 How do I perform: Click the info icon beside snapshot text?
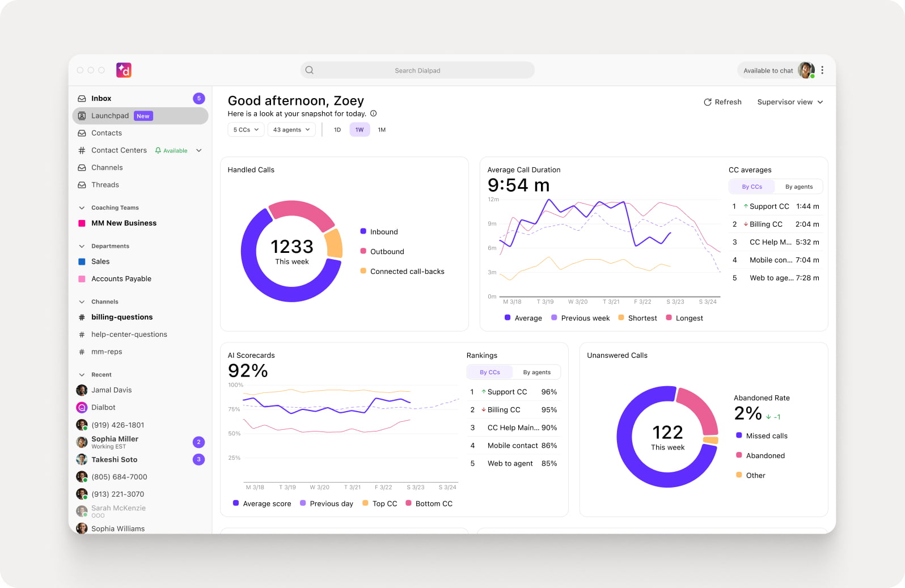click(373, 113)
